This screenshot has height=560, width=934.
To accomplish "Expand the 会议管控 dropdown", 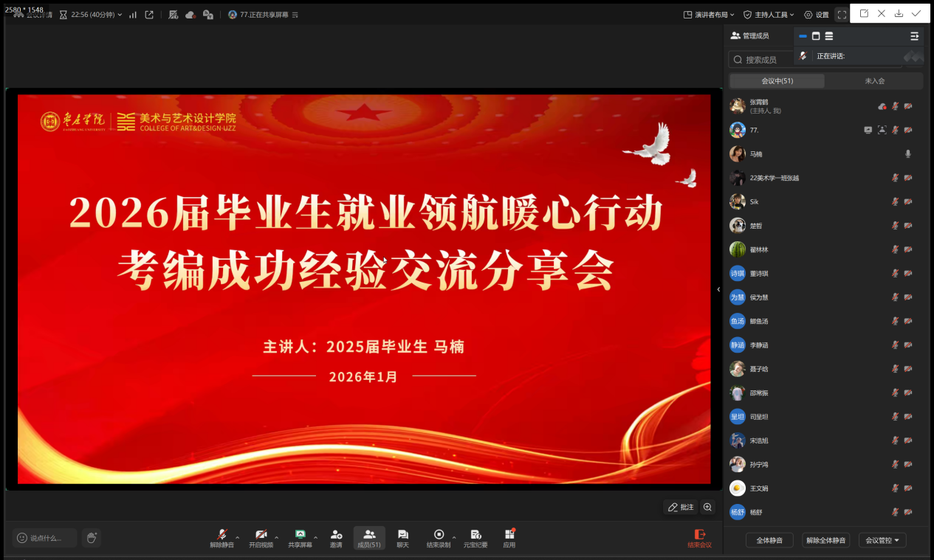I will [882, 540].
